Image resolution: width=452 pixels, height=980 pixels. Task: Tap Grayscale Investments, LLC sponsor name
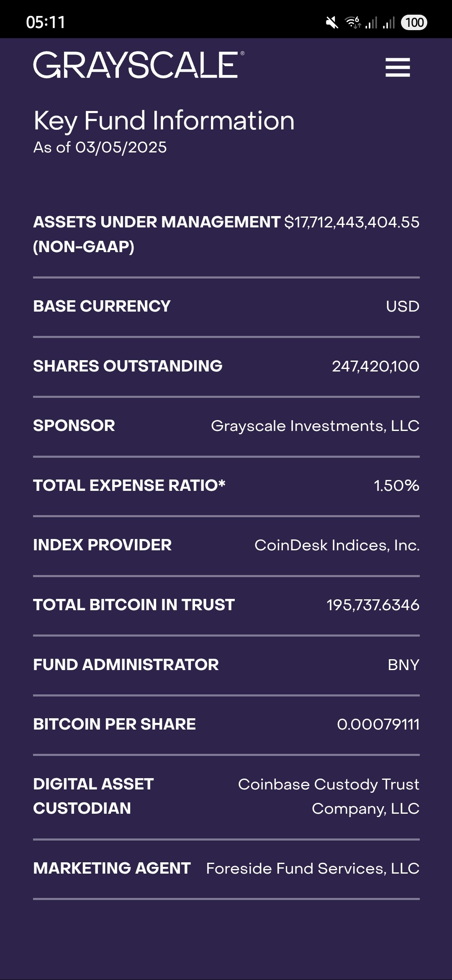coord(315,426)
